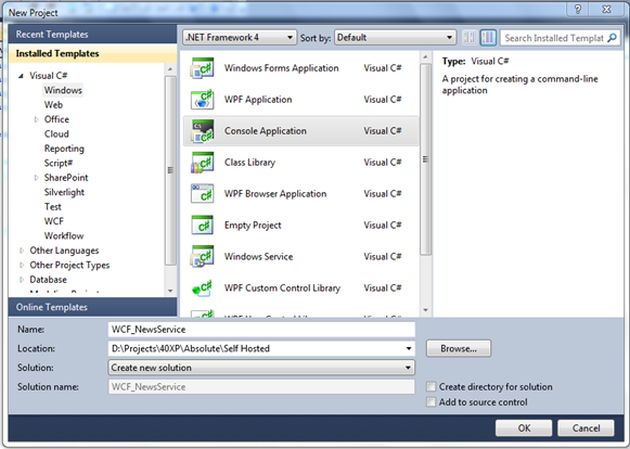630x449 pixels.
Task: Click the category tree scroll up arrow
Action: click(x=170, y=69)
